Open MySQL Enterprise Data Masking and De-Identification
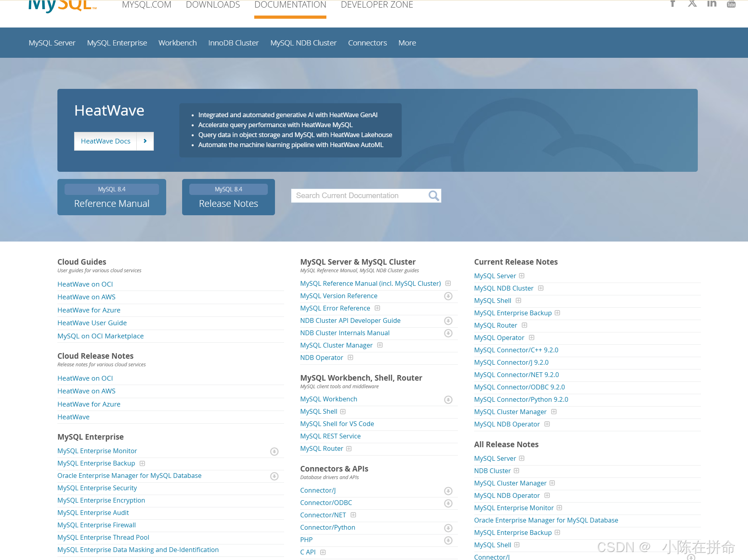 pyautogui.click(x=138, y=550)
